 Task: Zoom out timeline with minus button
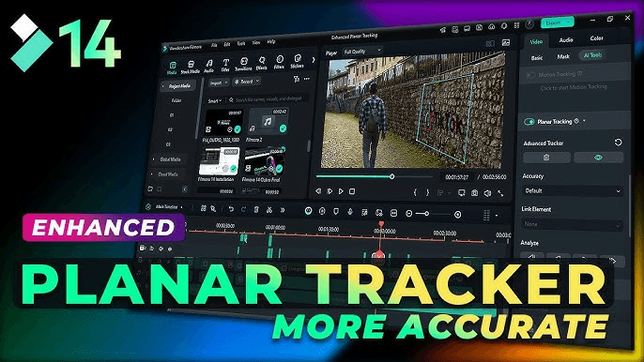pos(408,213)
